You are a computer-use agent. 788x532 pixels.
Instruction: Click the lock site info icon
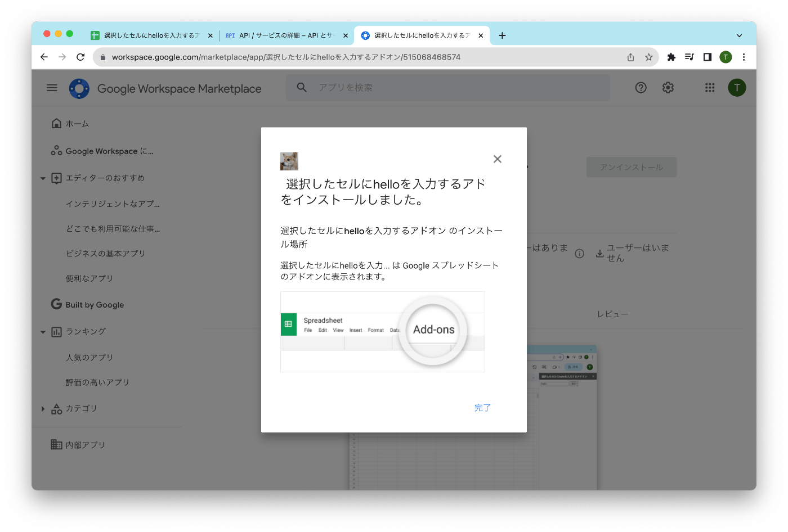coord(103,57)
